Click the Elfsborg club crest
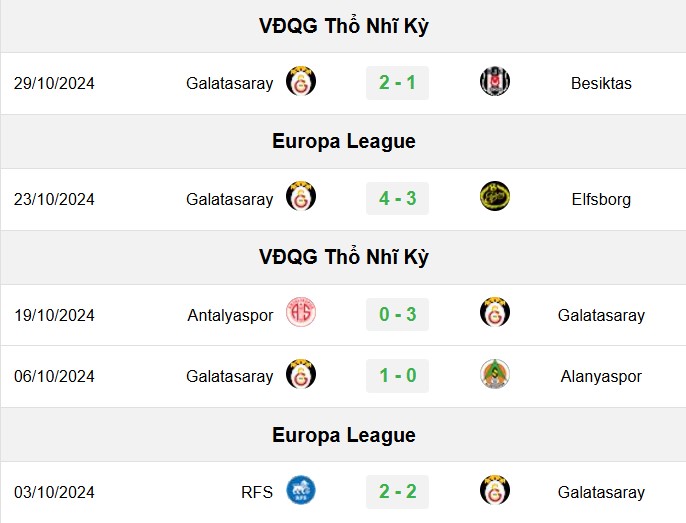686x523 pixels. click(495, 196)
